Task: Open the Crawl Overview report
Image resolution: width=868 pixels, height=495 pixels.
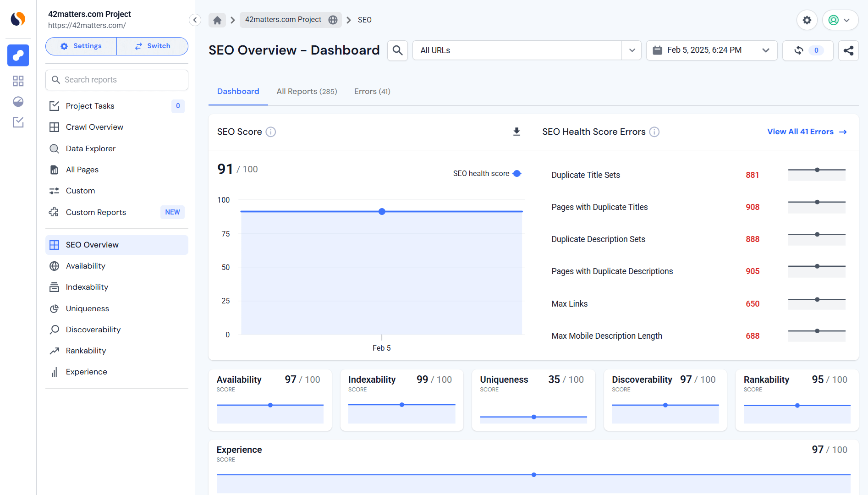Action: click(94, 127)
